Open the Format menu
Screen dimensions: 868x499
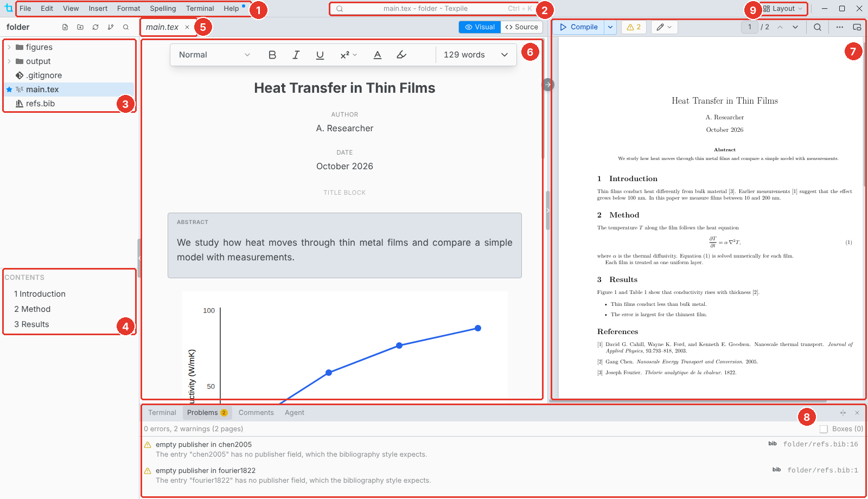coord(129,9)
